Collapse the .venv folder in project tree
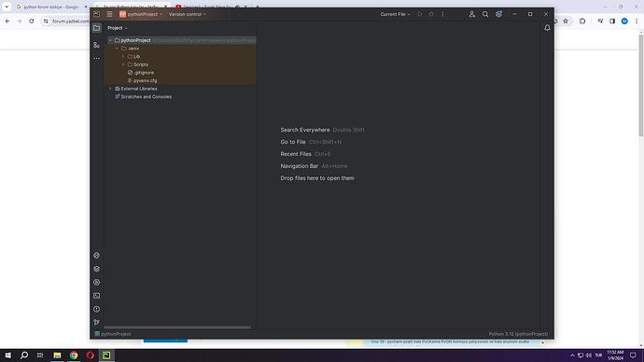 117,49
